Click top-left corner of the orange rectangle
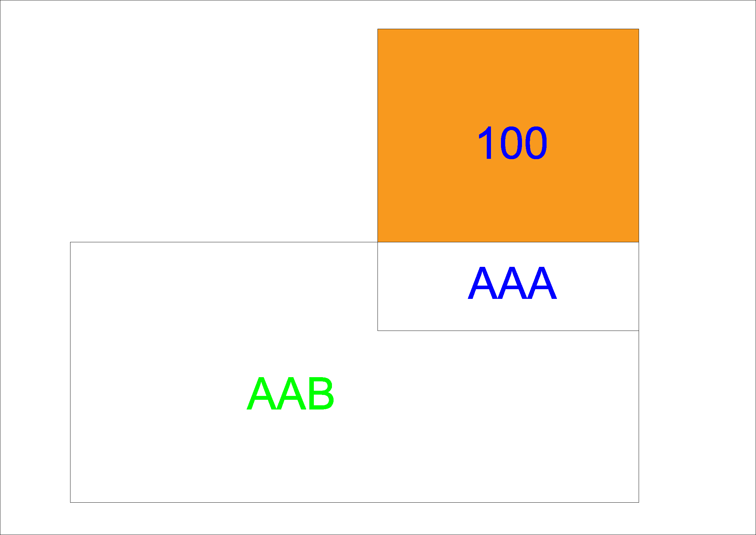Image resolution: width=756 pixels, height=535 pixels. (378, 29)
